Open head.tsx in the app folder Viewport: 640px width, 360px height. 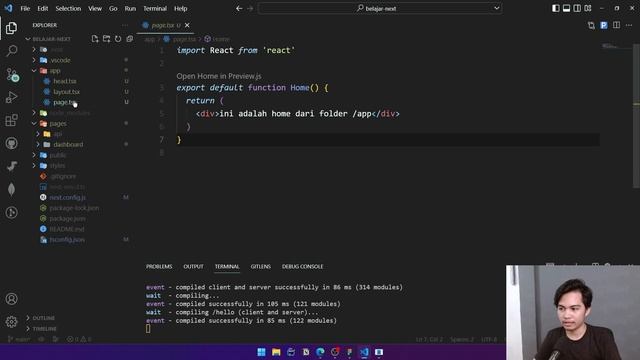[x=64, y=81]
